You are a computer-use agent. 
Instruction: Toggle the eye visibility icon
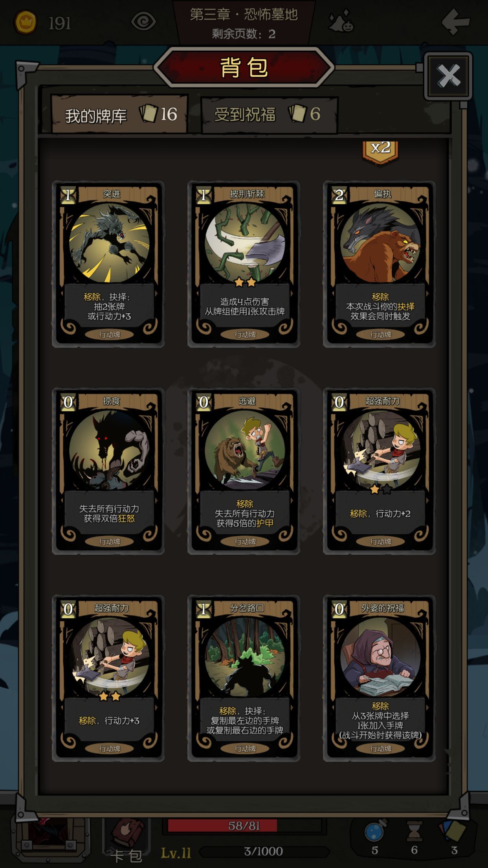tap(143, 21)
